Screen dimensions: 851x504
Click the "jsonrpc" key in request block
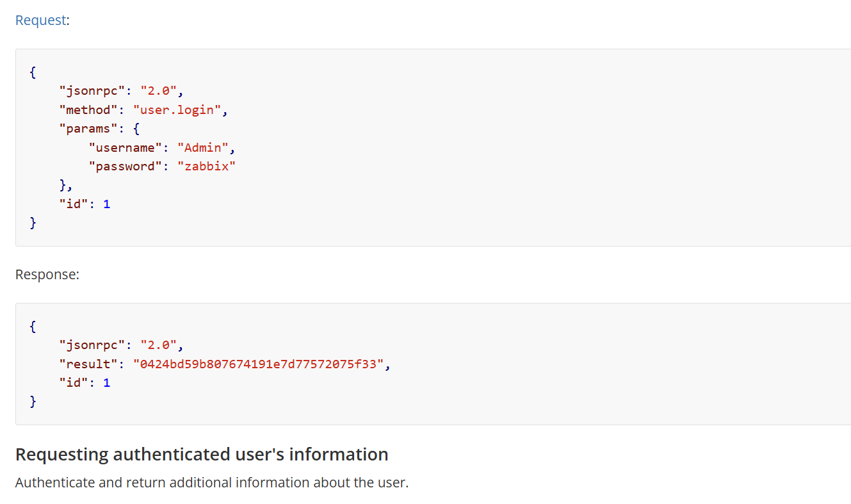point(92,91)
